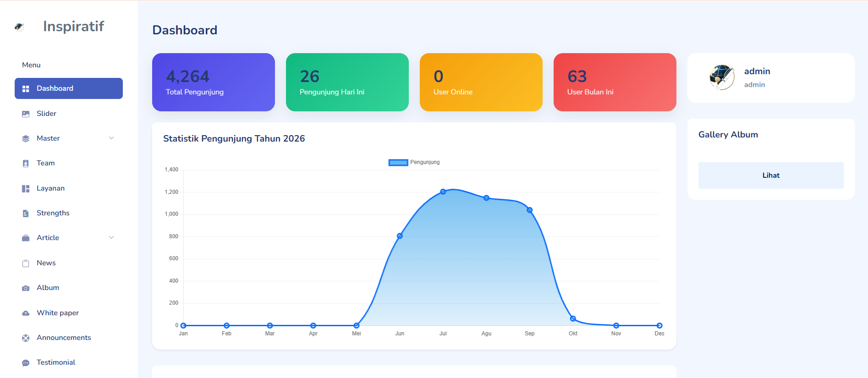Viewport: 868px width, 378px height.
Task: Click the admin username text
Action: 757,71
